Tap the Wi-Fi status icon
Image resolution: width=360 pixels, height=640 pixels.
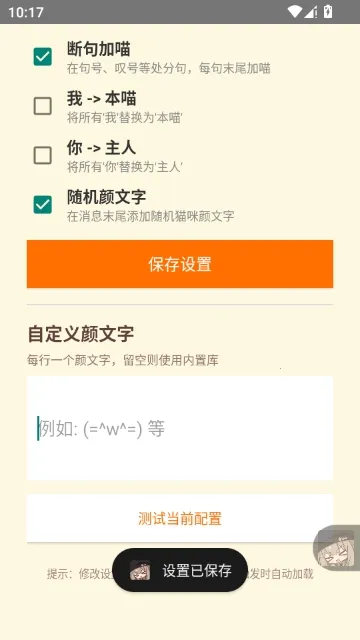[x=294, y=12]
